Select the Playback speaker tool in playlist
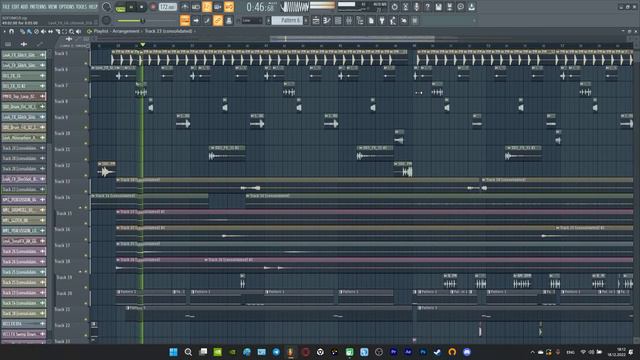The height and width of the screenshot is (360, 640). [78, 31]
